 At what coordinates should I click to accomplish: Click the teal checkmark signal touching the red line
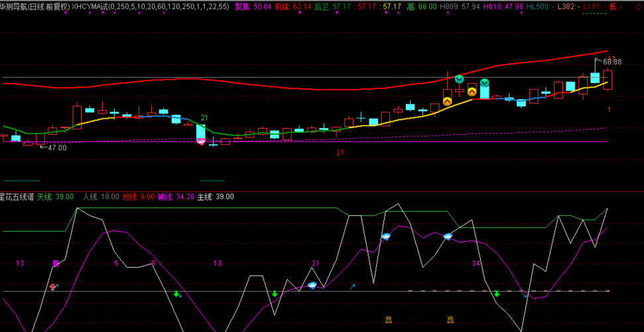click(459, 79)
